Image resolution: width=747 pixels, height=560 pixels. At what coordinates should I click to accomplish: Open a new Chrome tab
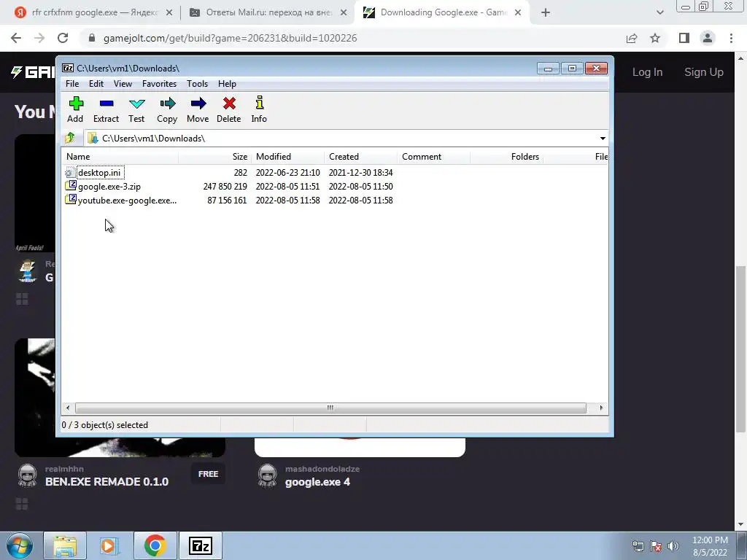[546, 13]
